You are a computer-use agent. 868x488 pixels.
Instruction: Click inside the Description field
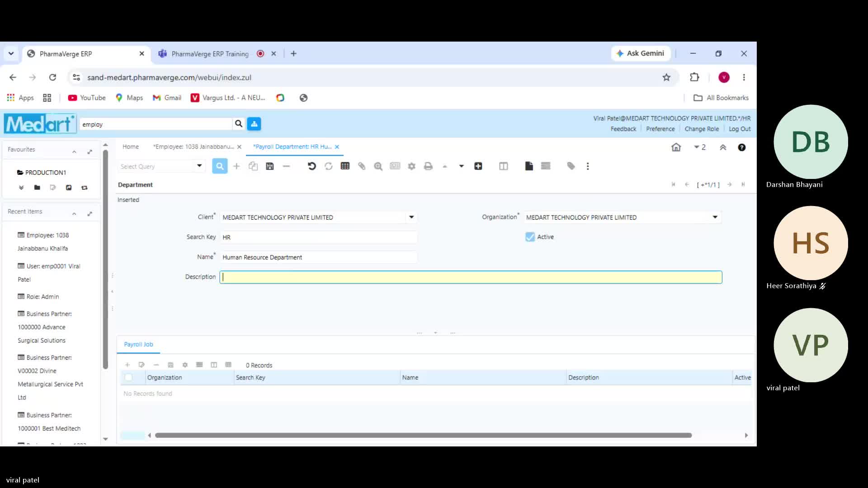[471, 277]
